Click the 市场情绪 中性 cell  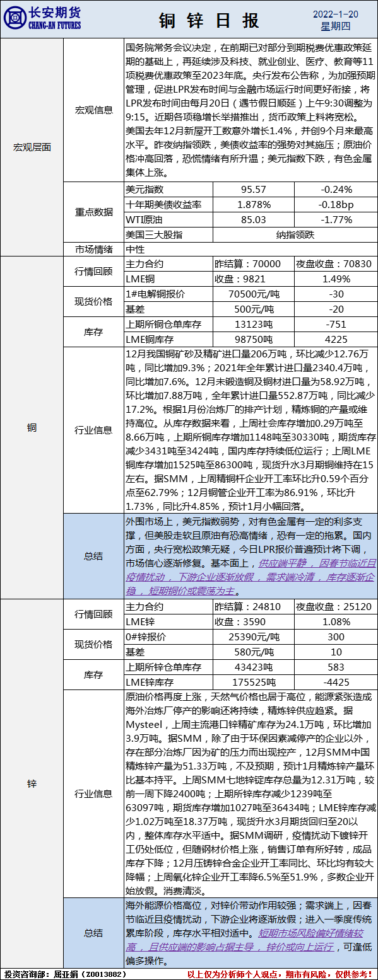pyautogui.click(x=250, y=248)
